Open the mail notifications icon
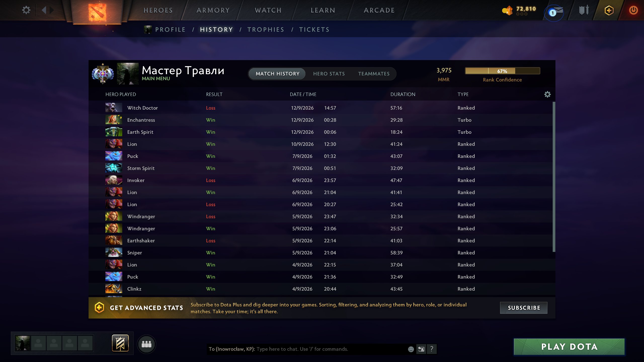Viewport: 644px width, 362px height. pos(554,12)
